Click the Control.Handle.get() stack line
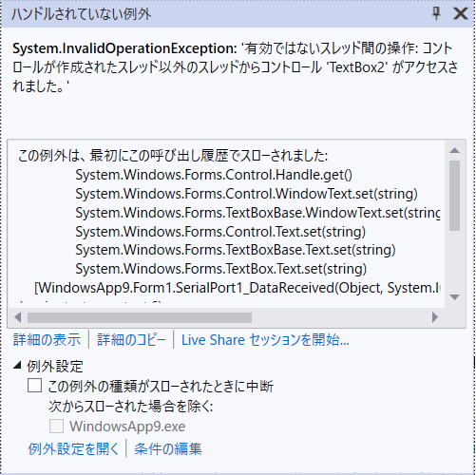The height and width of the screenshot is (475, 476). (x=214, y=175)
